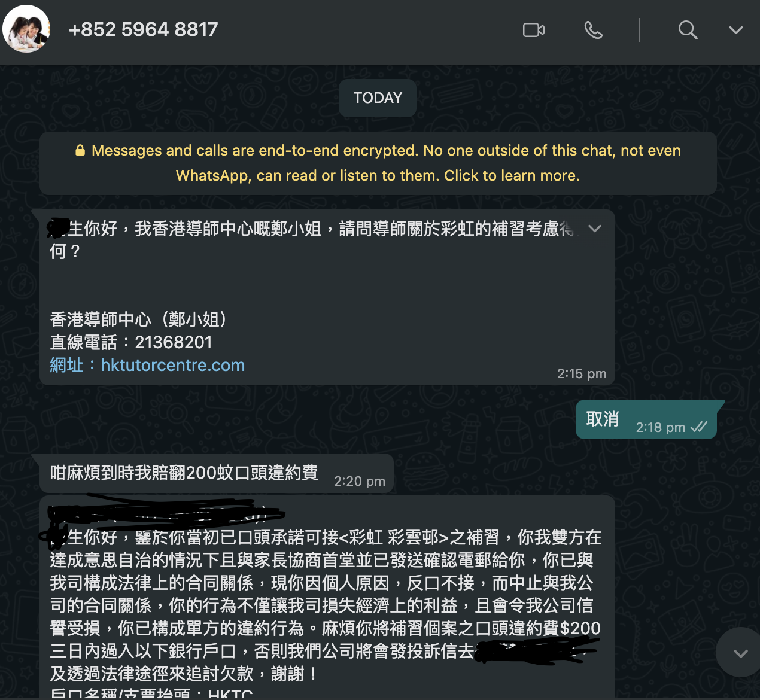Click the 網址 label before the link
Image resolution: width=760 pixels, height=700 pixels.
click(66, 365)
